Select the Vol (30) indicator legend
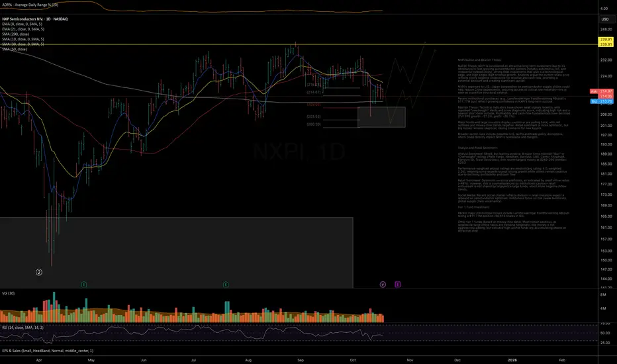This screenshot has height=364, width=617. (x=8, y=293)
